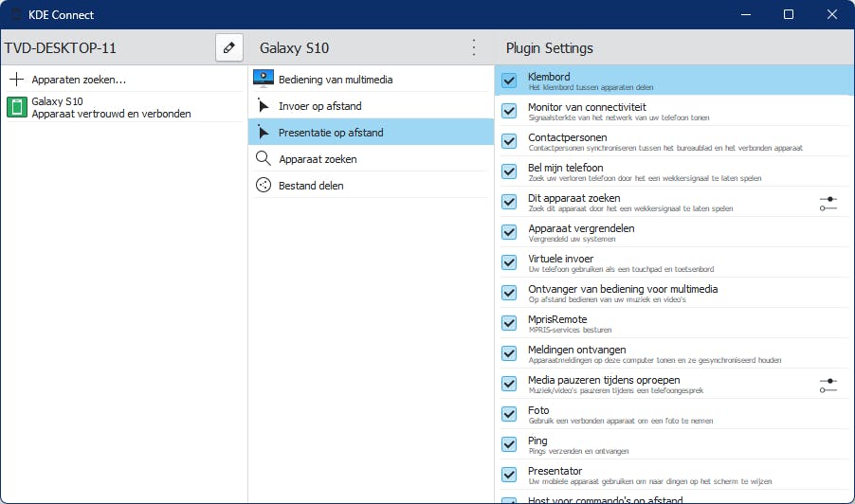Click Apparaten zoeken... to find devices
This screenshot has height=504, width=855.
click(x=79, y=80)
